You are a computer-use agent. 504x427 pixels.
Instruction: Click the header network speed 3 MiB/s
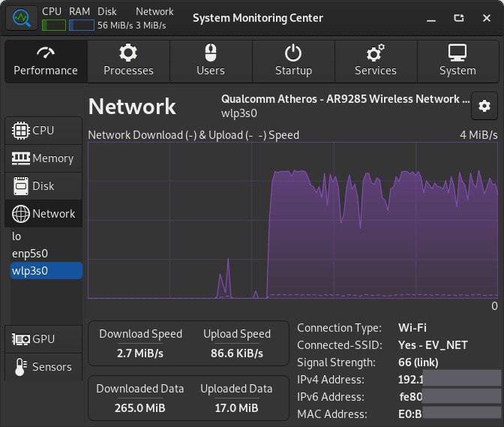click(x=151, y=26)
